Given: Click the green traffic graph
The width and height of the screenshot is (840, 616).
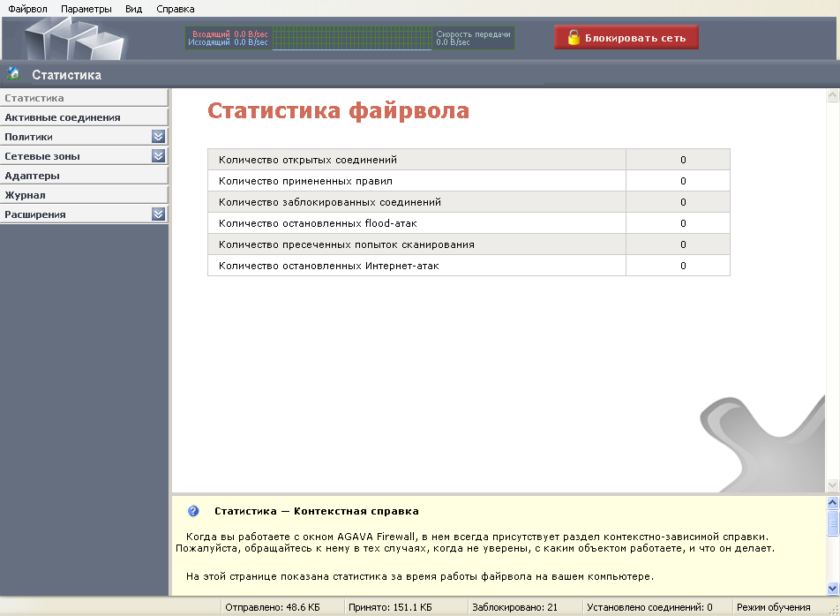Looking at the screenshot, I should pyautogui.click(x=352, y=38).
